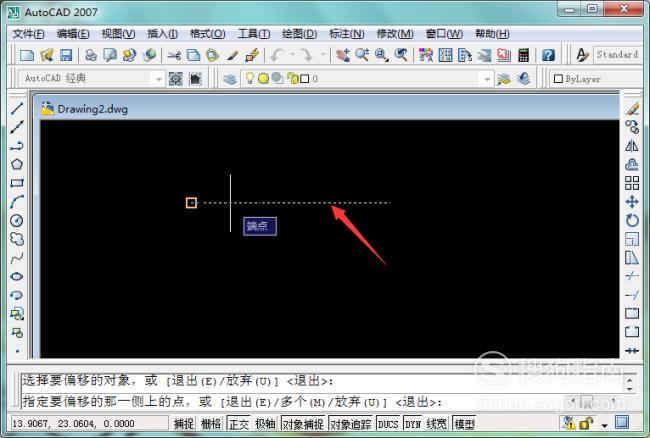Toggle 极轴 polar tracking
Image resolution: width=650 pixels, height=438 pixels.
point(265,423)
